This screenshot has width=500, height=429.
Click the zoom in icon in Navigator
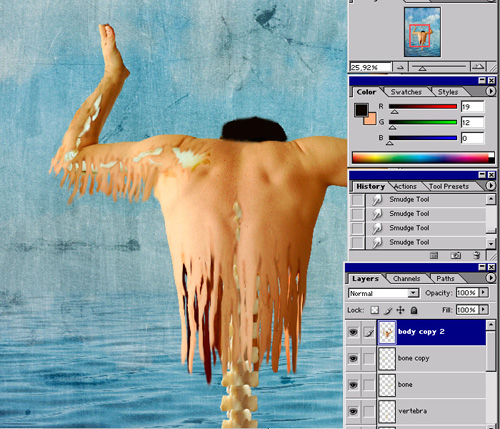tap(478, 67)
